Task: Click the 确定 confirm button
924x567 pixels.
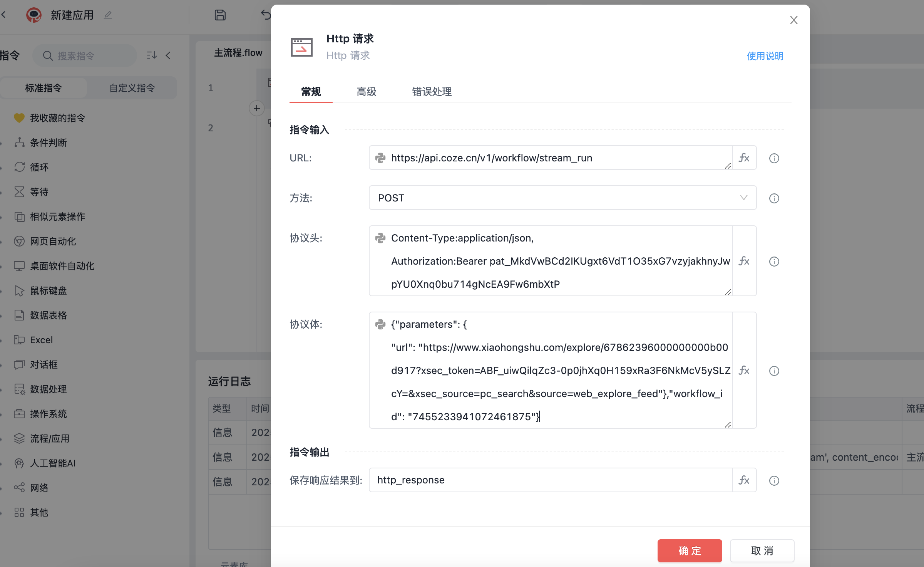Action: [689, 550]
